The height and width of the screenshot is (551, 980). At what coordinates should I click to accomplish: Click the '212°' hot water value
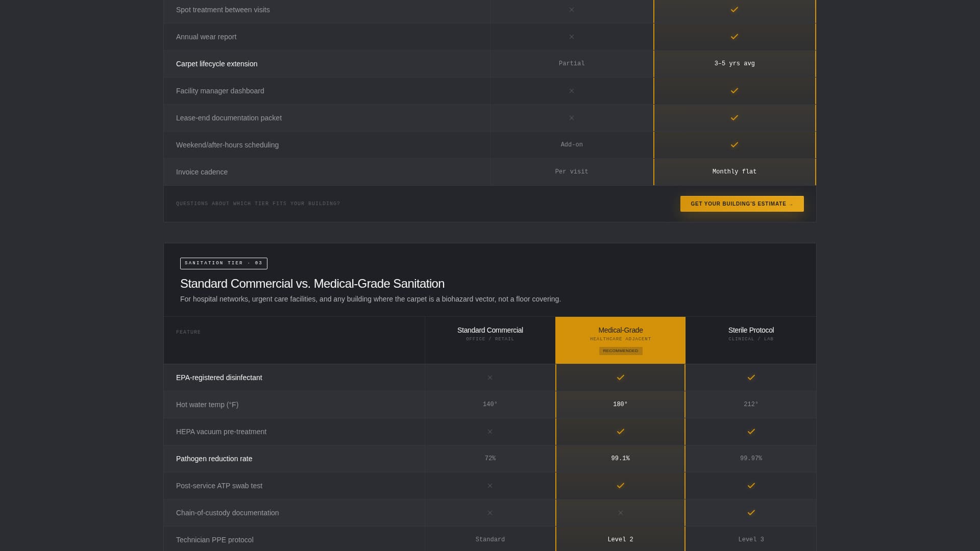[751, 404]
